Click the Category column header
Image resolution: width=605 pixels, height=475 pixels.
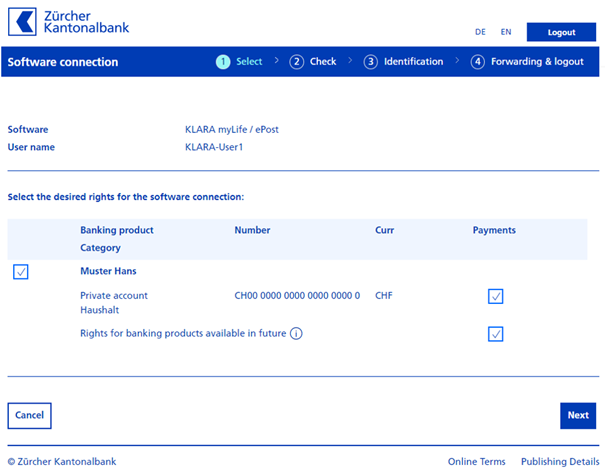coord(100,248)
